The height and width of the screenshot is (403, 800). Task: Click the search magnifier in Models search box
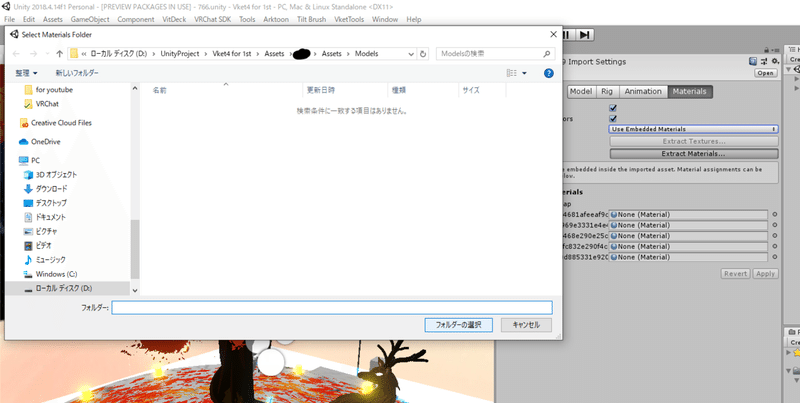click(546, 54)
